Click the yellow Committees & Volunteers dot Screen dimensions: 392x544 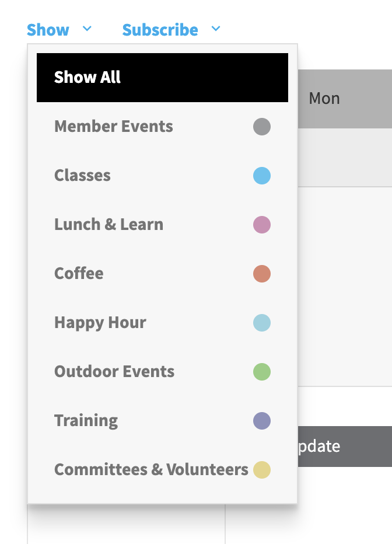coord(262,470)
